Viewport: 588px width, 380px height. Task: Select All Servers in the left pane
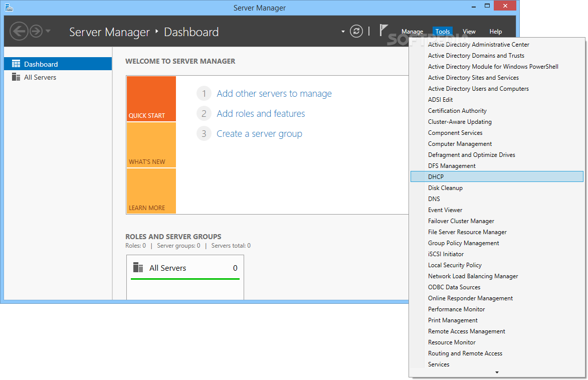[x=58, y=77]
